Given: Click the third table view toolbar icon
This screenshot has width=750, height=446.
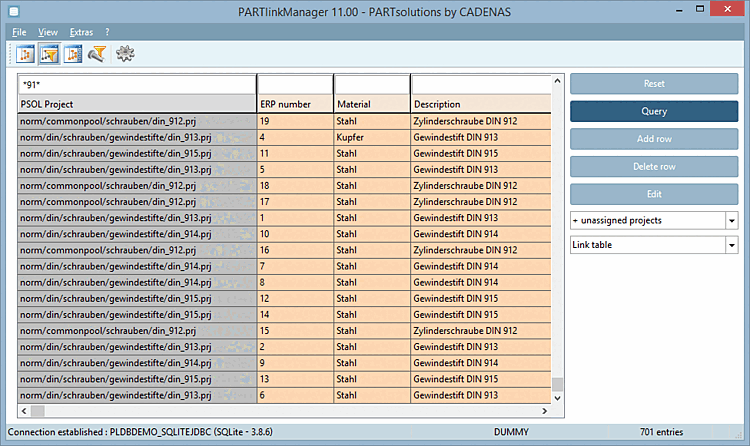Looking at the screenshot, I should click(72, 53).
